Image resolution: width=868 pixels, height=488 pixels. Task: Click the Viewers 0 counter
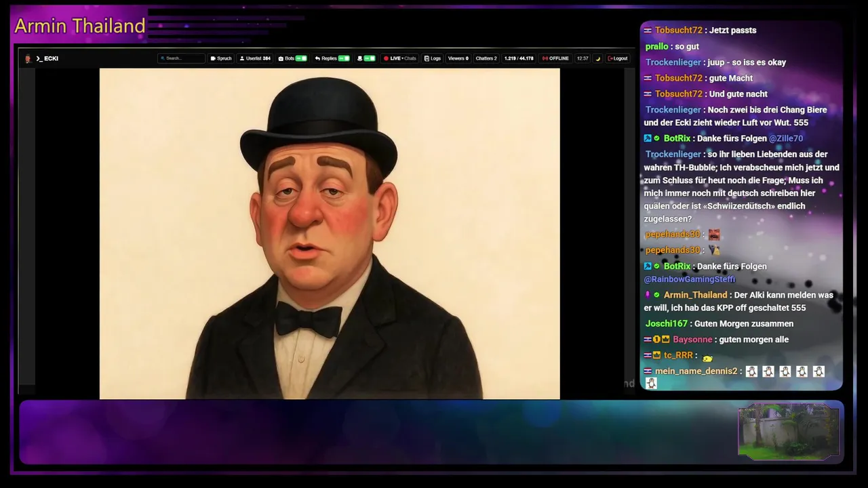pyautogui.click(x=458, y=58)
